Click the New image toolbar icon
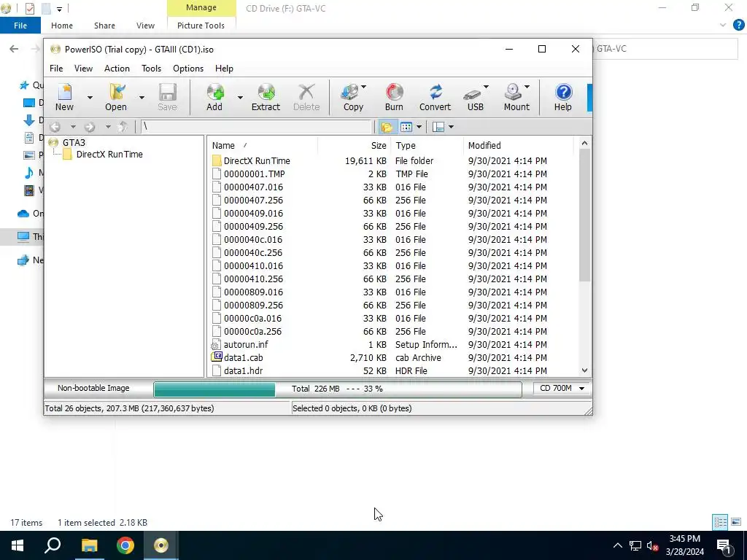Screen dimensions: 747x560 (64, 97)
